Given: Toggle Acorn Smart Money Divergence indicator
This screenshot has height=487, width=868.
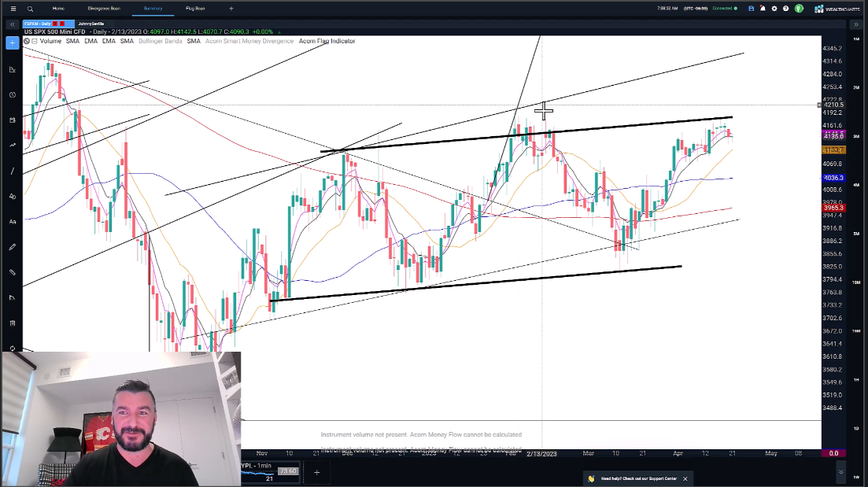Looking at the screenshot, I should coord(249,41).
